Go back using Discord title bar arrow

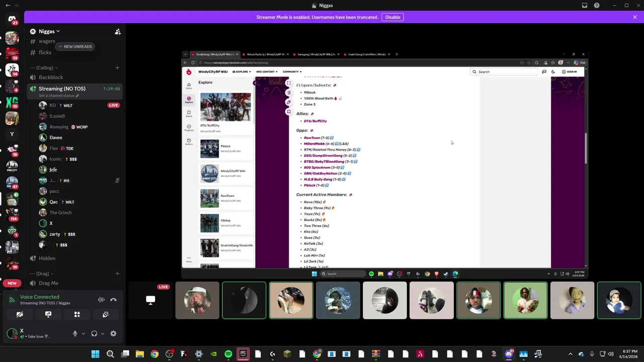(8, 6)
